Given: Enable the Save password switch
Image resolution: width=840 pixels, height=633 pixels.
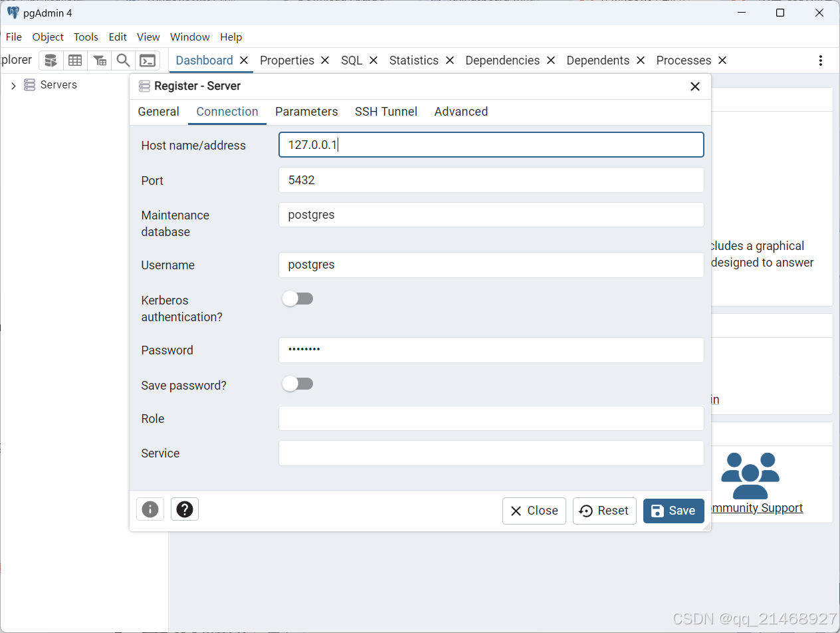Looking at the screenshot, I should click(x=297, y=384).
